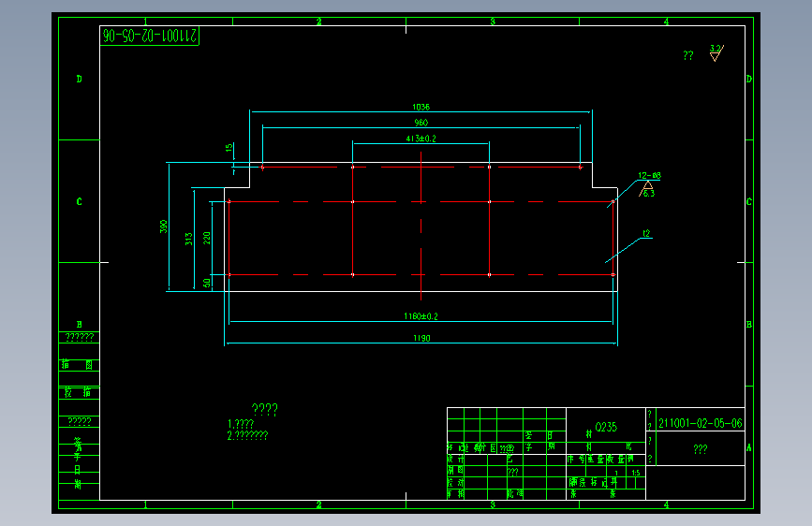Click the 1:5 scale value in title block
Image resolution: width=812 pixels, height=526 pixels.
[x=636, y=473]
